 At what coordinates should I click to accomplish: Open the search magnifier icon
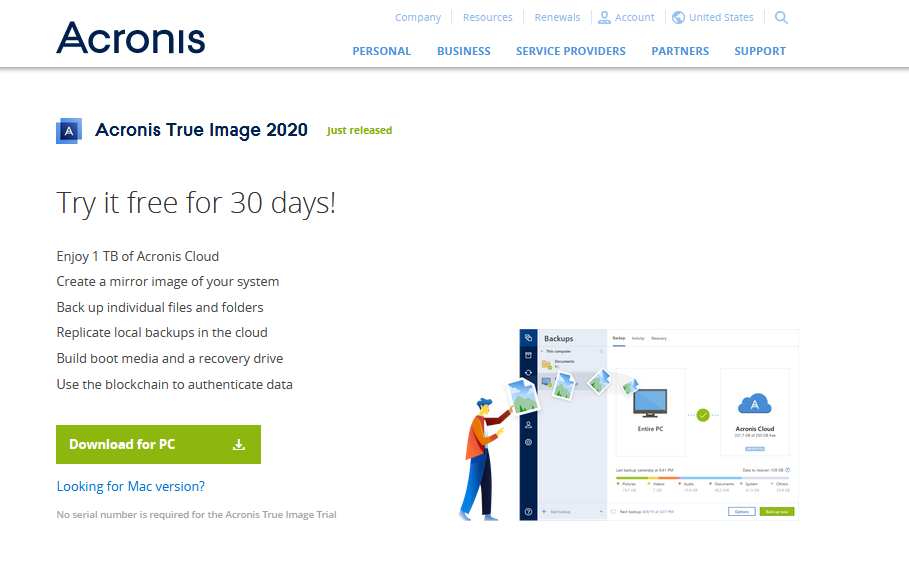pos(781,17)
